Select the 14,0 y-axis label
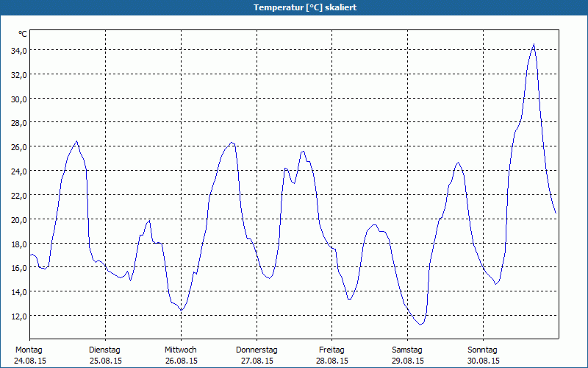Image resolution: width=588 pixels, height=368 pixels. click(x=19, y=292)
